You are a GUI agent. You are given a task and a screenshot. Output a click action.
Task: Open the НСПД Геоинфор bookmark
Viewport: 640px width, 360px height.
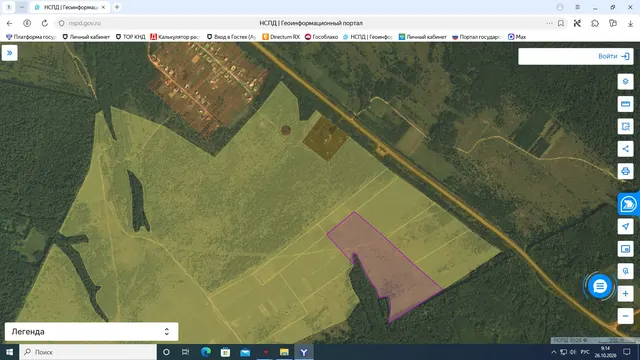point(367,37)
